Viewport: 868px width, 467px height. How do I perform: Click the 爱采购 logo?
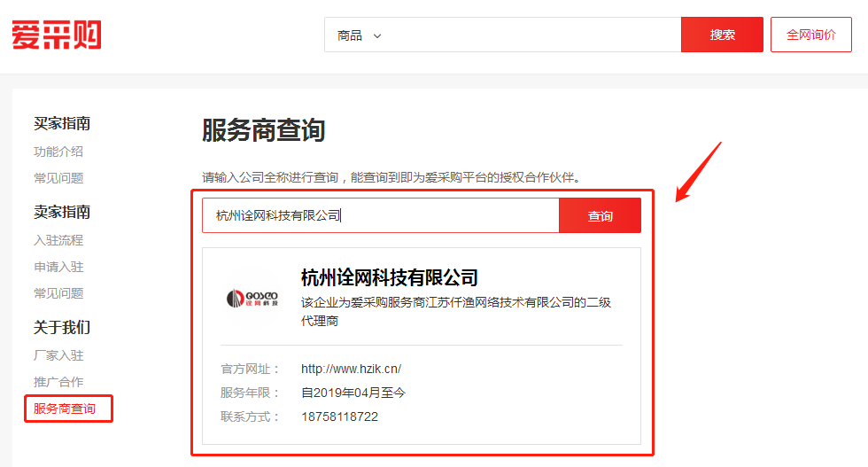(x=57, y=35)
